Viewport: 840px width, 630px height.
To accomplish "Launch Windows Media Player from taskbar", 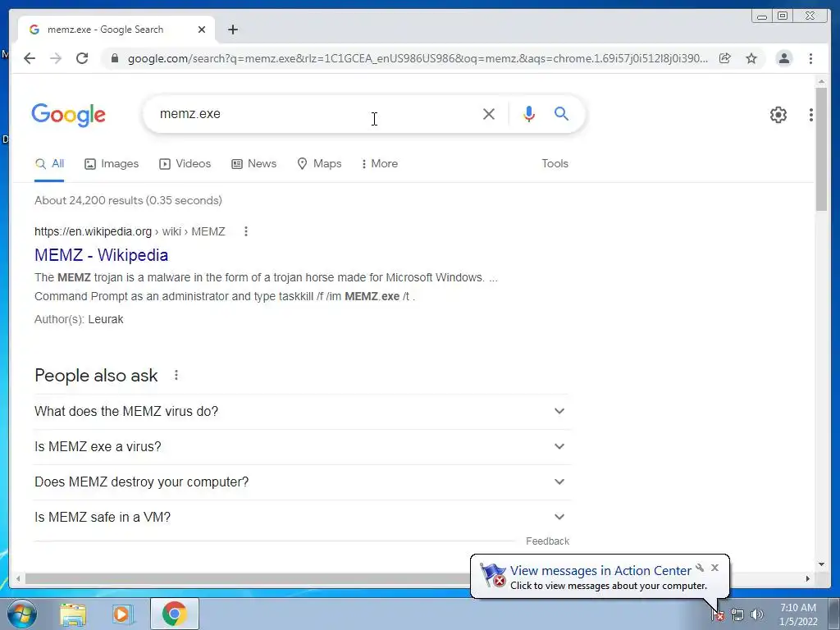I will tap(123, 614).
